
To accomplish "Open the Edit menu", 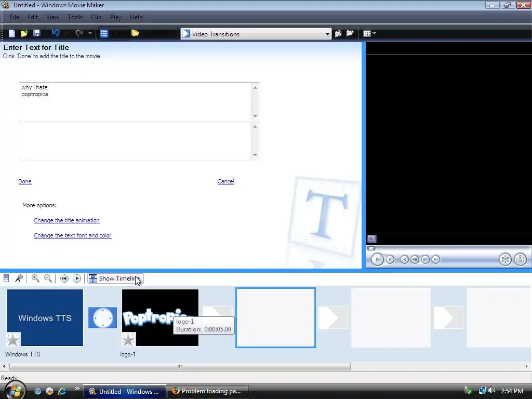I will [x=33, y=17].
